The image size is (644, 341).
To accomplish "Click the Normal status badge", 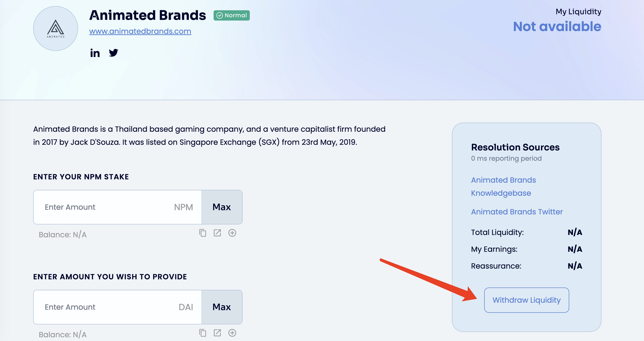I will pos(232,15).
